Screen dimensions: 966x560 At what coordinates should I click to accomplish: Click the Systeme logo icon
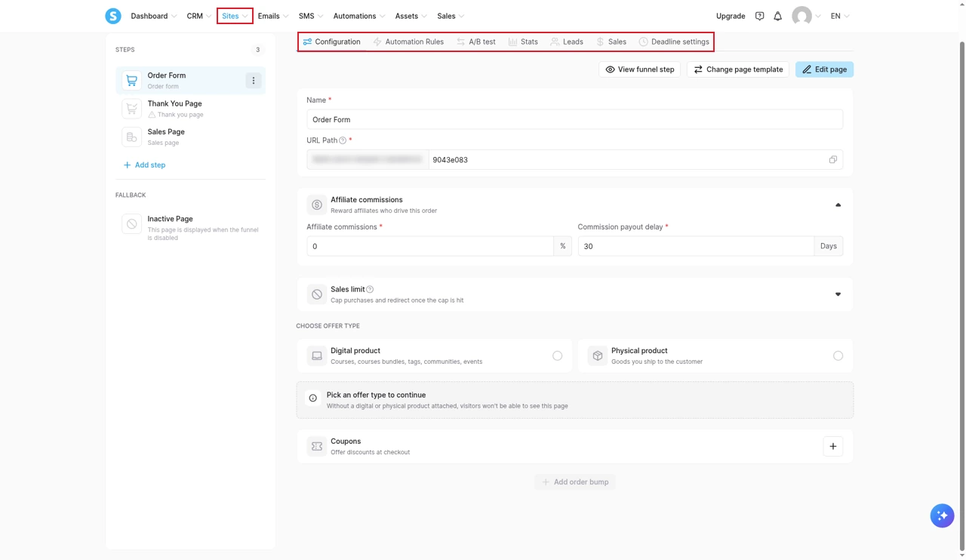click(x=113, y=16)
